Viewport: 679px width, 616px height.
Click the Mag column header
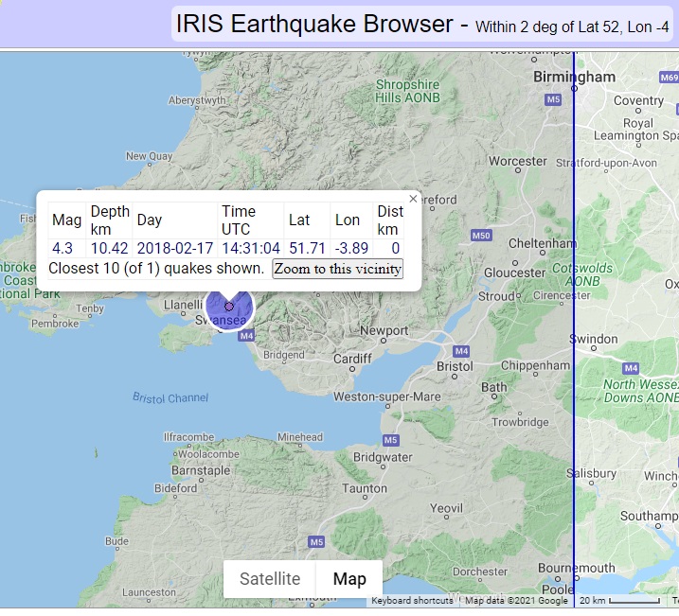(66, 220)
